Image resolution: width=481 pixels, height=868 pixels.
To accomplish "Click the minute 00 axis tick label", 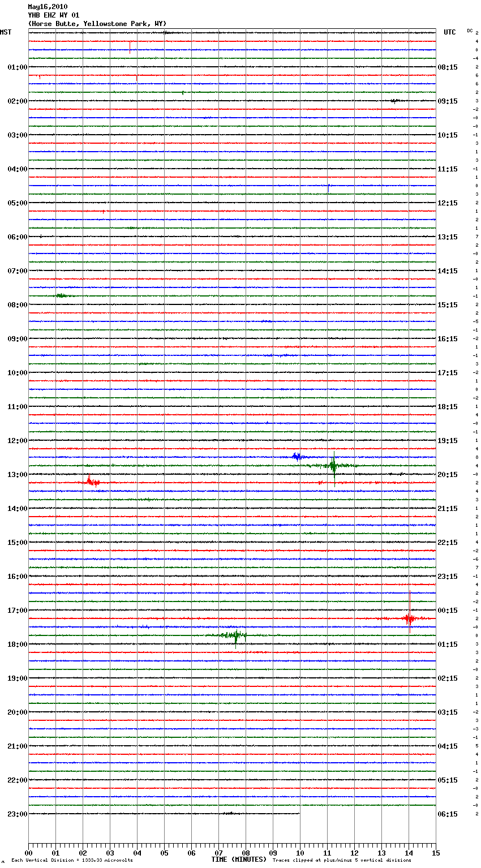I will [28, 853].
